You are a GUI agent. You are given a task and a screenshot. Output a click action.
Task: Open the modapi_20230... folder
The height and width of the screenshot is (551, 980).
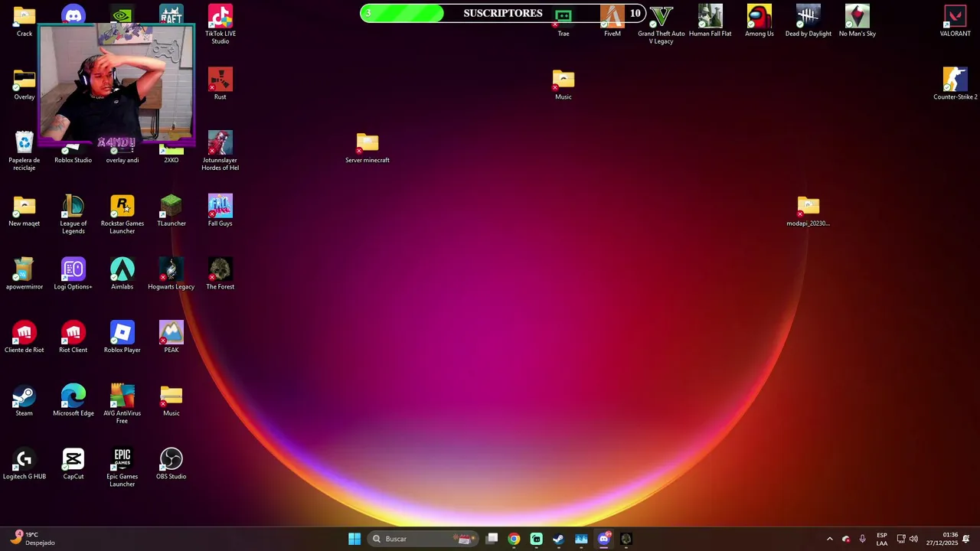808,210
